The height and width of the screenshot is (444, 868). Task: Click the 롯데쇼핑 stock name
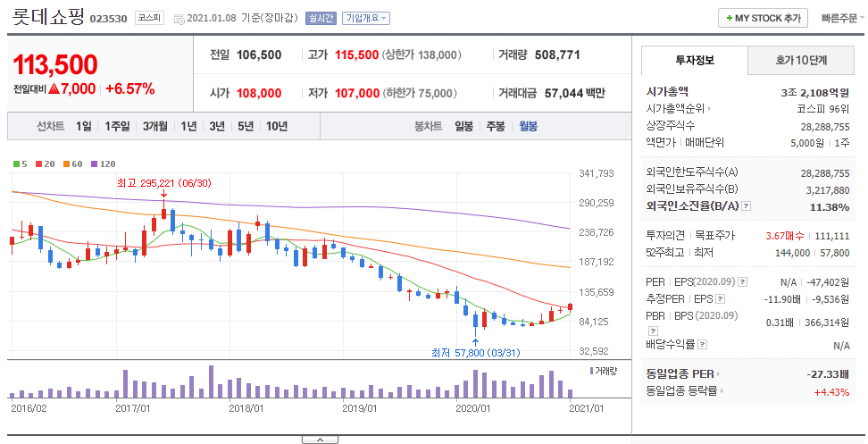point(48,16)
